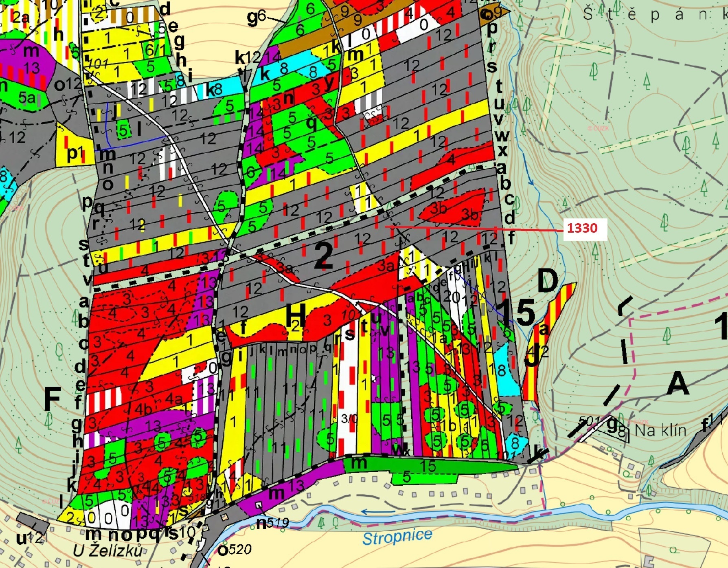Click the Na klín place label
The width and height of the screenshot is (728, 568).
(x=660, y=430)
